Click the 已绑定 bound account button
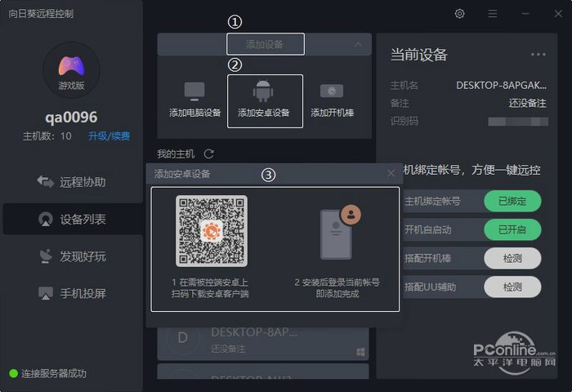This screenshot has height=392, width=572. [x=512, y=201]
